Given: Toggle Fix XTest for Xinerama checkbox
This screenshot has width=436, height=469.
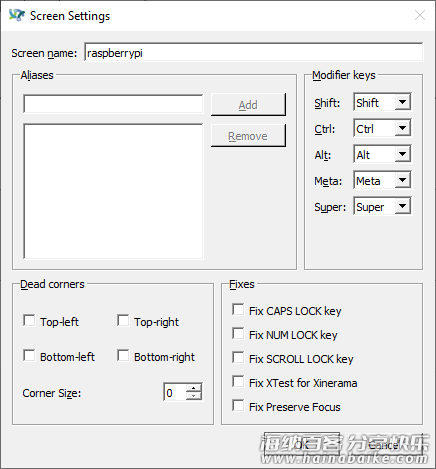Looking at the screenshot, I should pyautogui.click(x=238, y=382).
